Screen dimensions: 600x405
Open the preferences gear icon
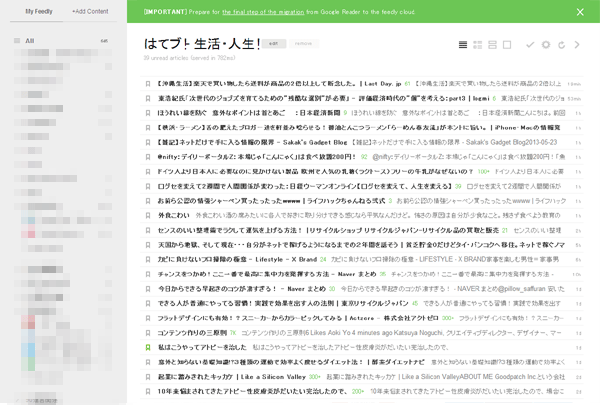click(x=546, y=45)
